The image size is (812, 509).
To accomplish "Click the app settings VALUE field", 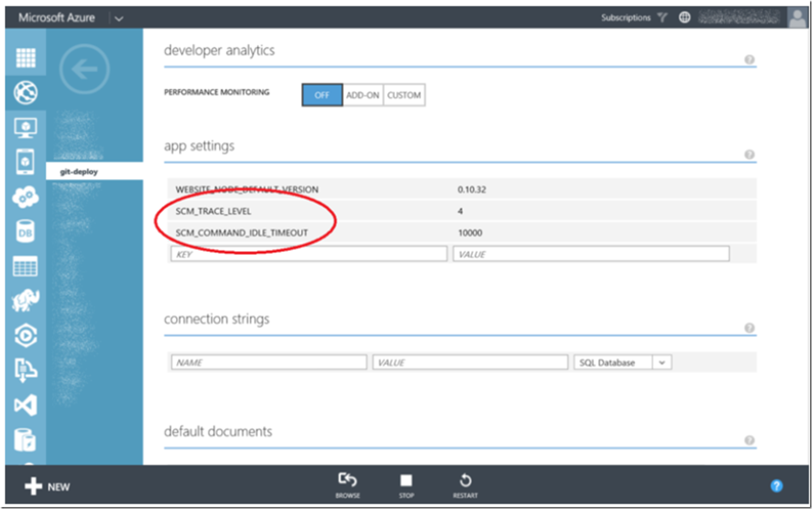I will point(591,254).
